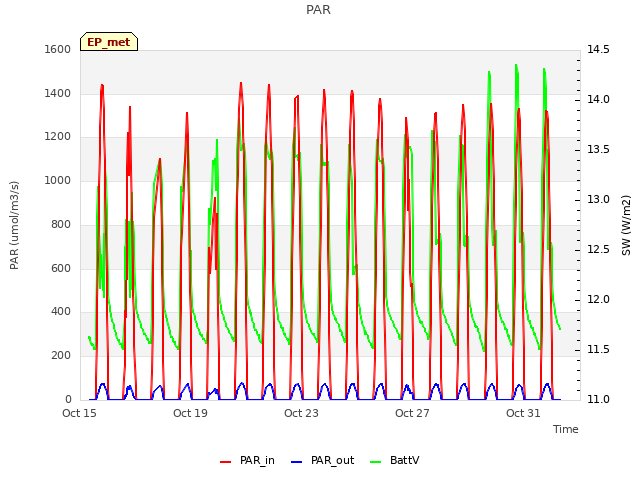Click the 12.0 right axis tick label
Viewport: 640px width, 480px height.
pos(598,300)
